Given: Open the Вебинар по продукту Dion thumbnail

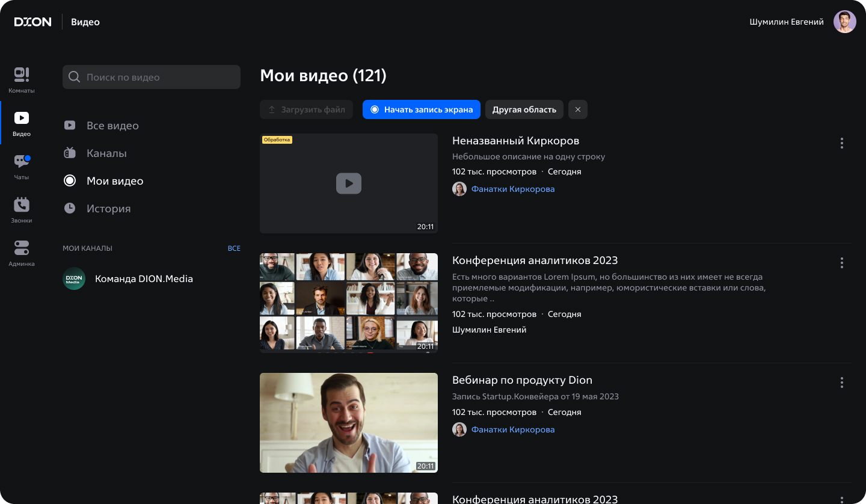Looking at the screenshot, I should tap(349, 423).
